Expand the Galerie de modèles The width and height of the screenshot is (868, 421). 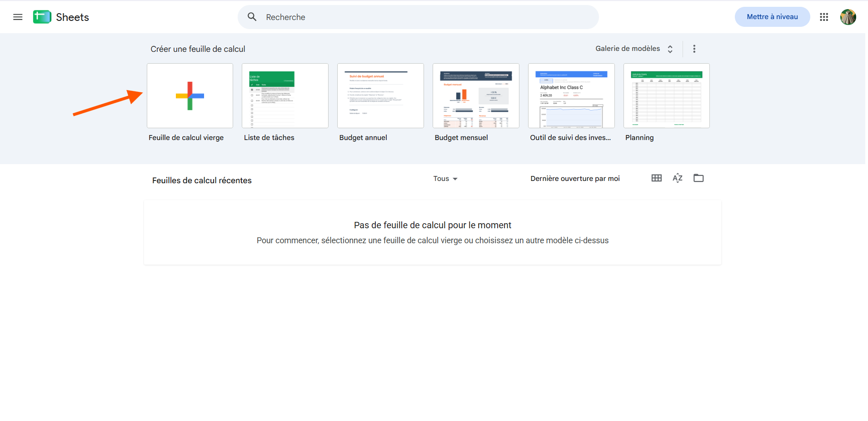point(634,49)
